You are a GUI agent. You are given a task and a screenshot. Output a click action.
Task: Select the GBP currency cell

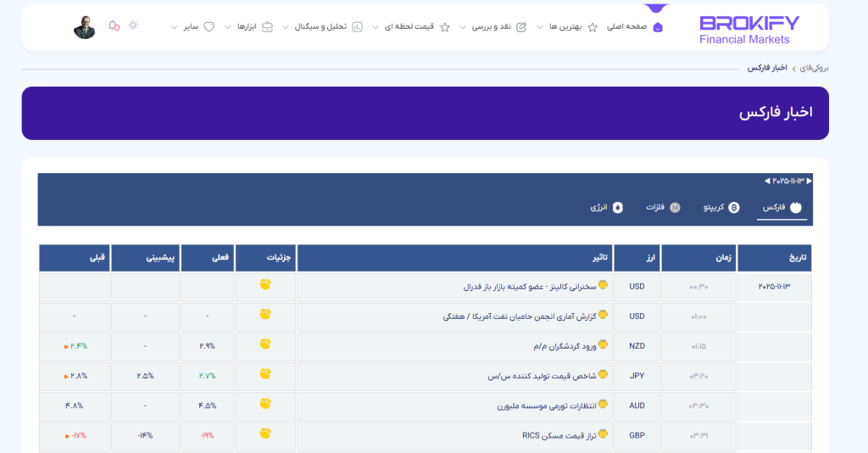click(637, 436)
